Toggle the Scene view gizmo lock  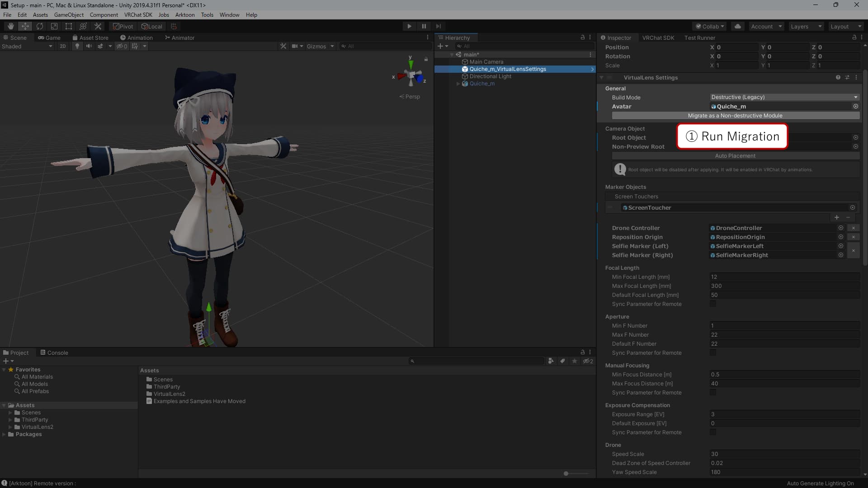[426, 59]
